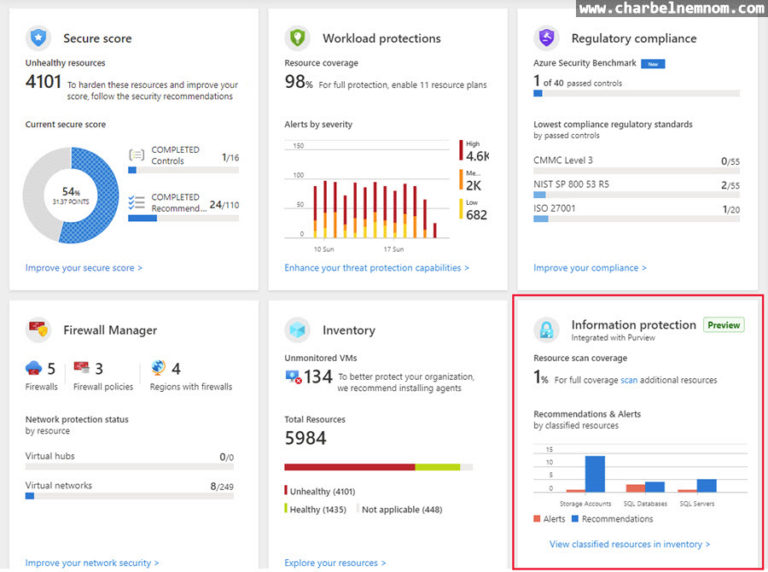
Task: Click the 1 of 40 passed controls text
Action: pyautogui.click(x=577, y=81)
